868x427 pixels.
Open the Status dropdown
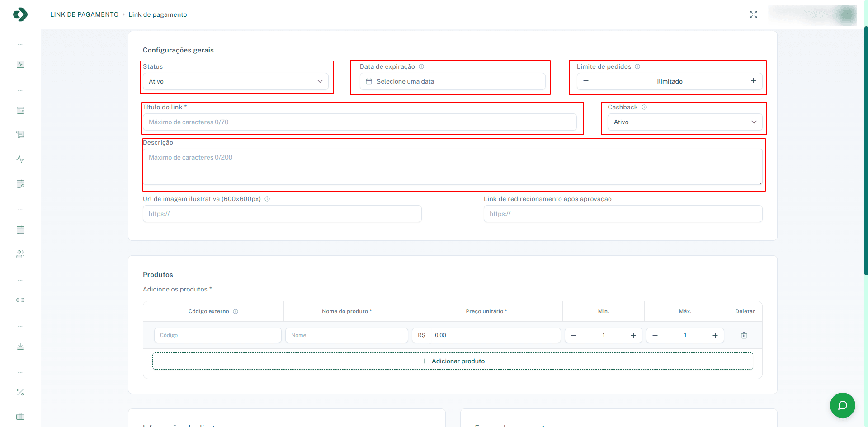[x=236, y=81]
